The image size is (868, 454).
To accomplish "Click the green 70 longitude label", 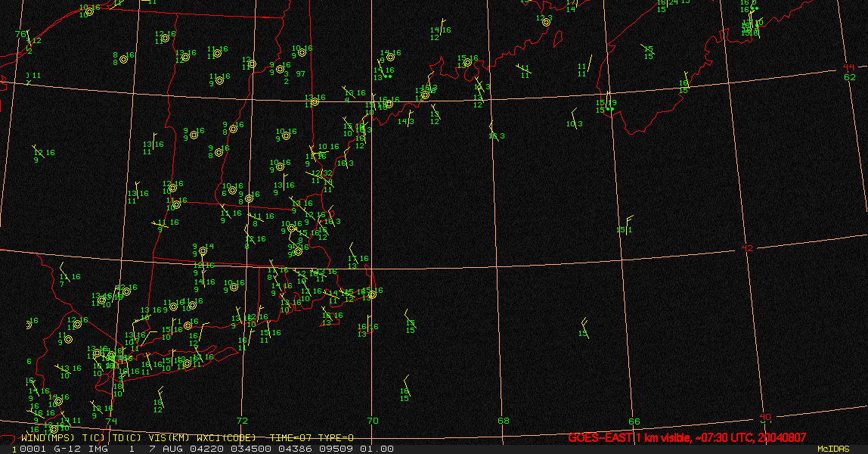I will pos(373,421).
